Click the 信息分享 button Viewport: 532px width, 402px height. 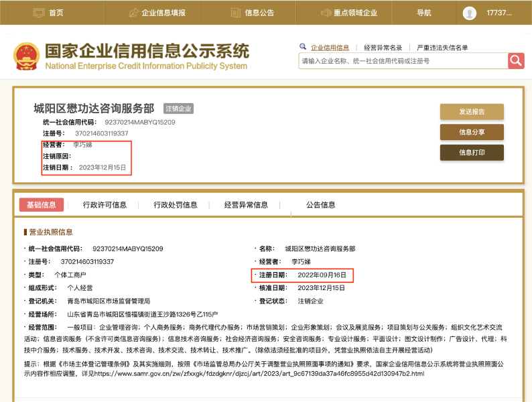pyautogui.click(x=472, y=132)
